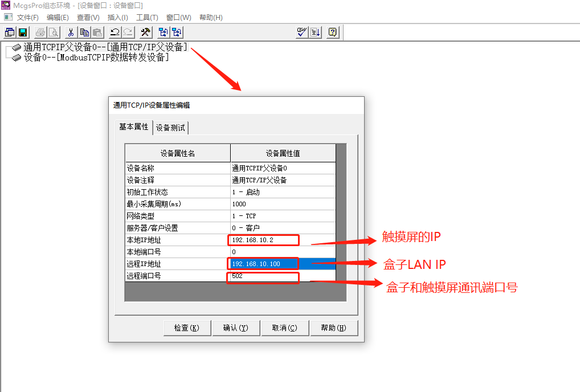Viewport: 580px width, 392px height.
Task: Switch to the 设备测试 tab
Action: coord(171,128)
